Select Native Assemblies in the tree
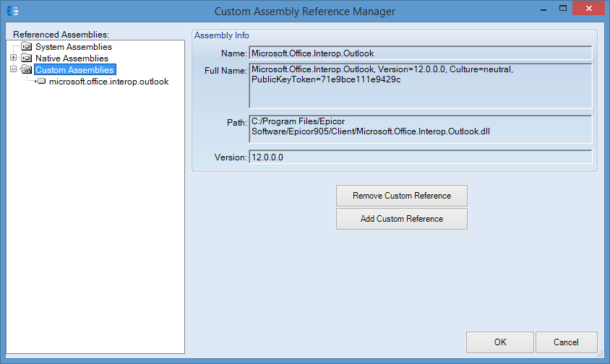610x364 pixels. (x=72, y=58)
